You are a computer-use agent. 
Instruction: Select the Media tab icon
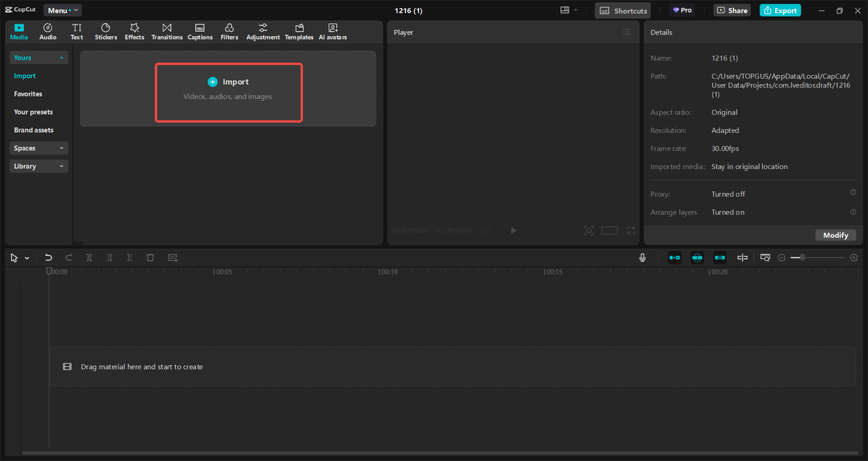point(19,28)
